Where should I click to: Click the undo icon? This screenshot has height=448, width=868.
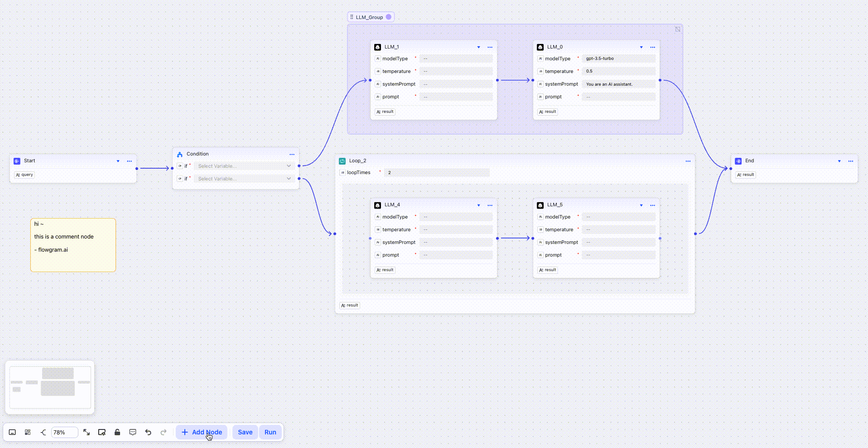(148, 432)
